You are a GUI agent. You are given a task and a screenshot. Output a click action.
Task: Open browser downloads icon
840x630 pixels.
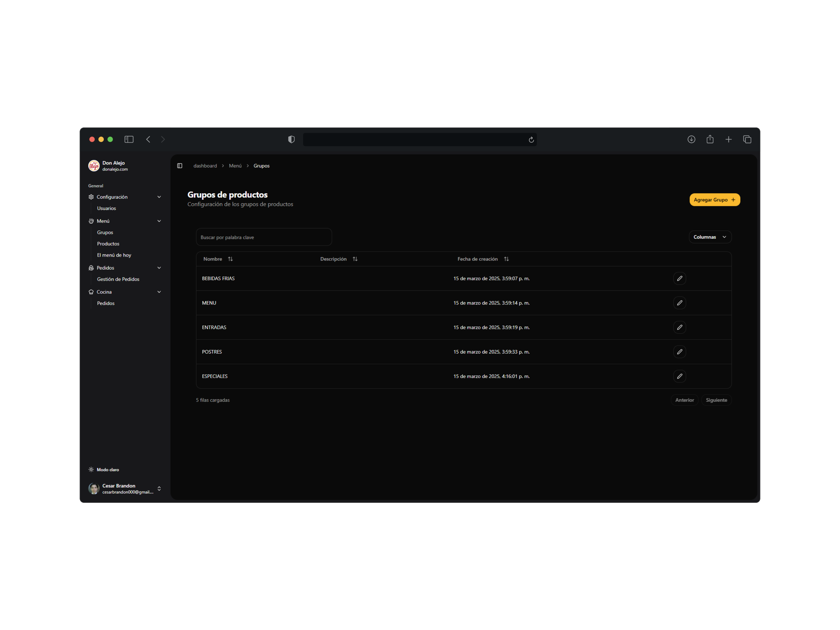click(x=691, y=139)
